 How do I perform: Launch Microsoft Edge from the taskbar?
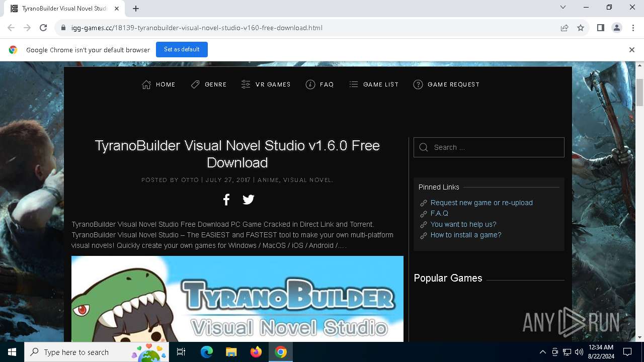point(207,352)
